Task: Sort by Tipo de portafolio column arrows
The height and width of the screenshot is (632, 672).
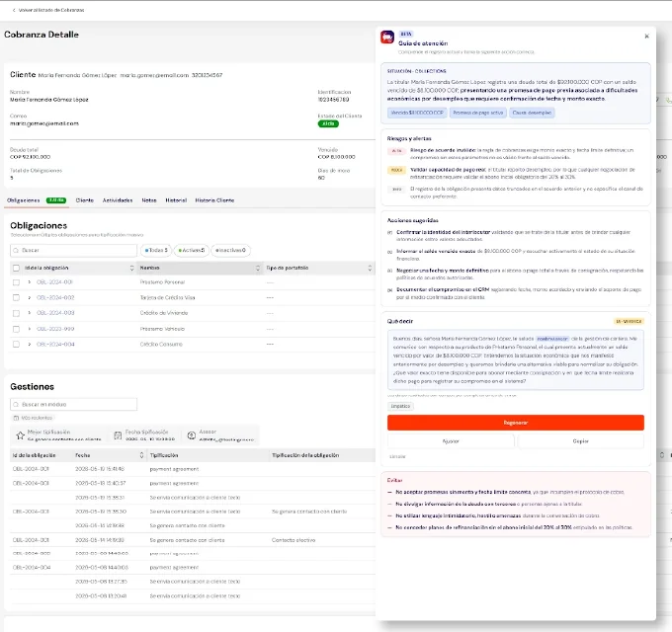Action: 370,268
